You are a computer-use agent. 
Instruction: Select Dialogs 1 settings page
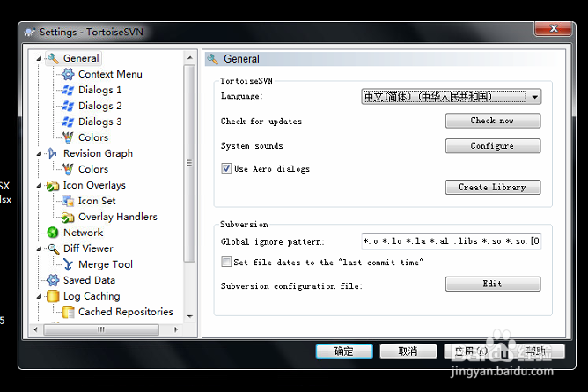(99, 90)
